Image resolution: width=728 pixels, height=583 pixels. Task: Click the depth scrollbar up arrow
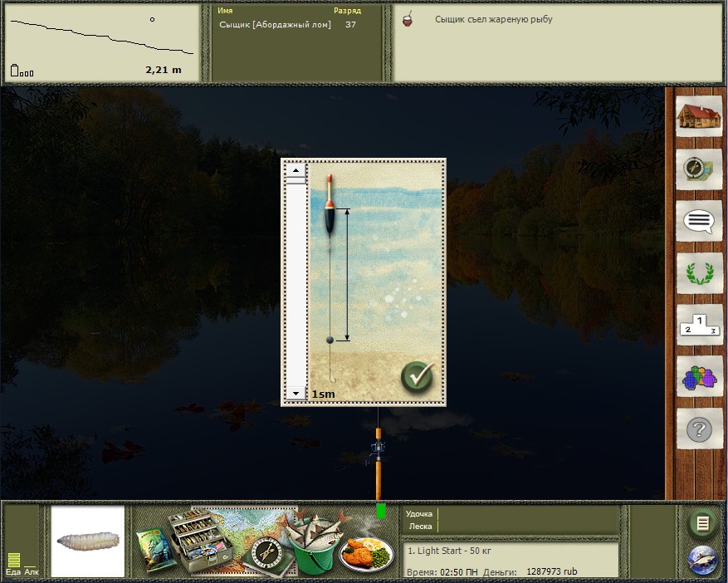[296, 171]
